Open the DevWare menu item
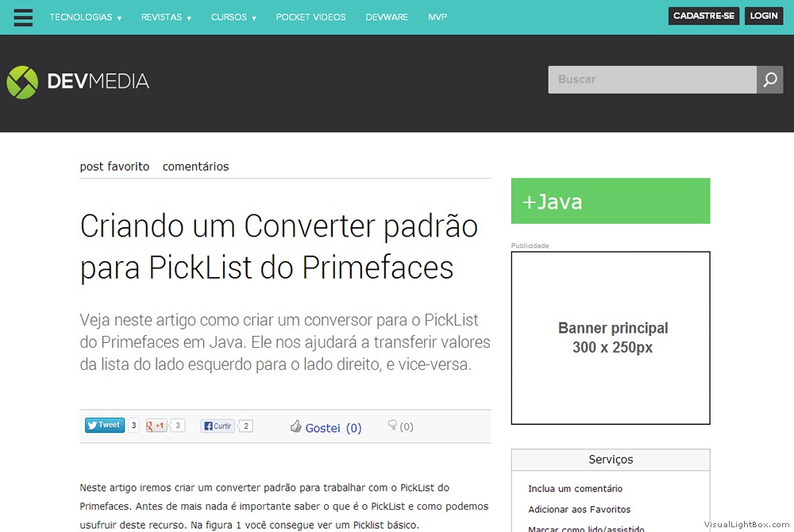Viewport: 794px width, 532px height. pos(387,17)
